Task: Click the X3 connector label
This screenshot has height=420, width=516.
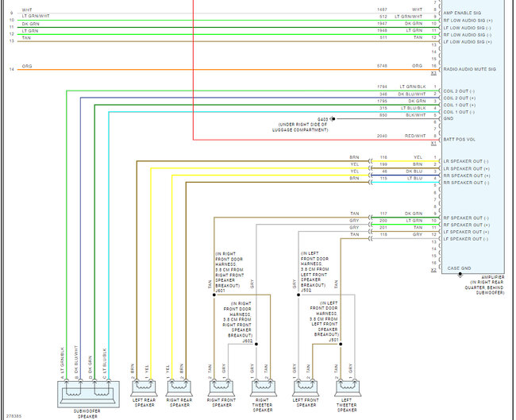Action: 433,73
